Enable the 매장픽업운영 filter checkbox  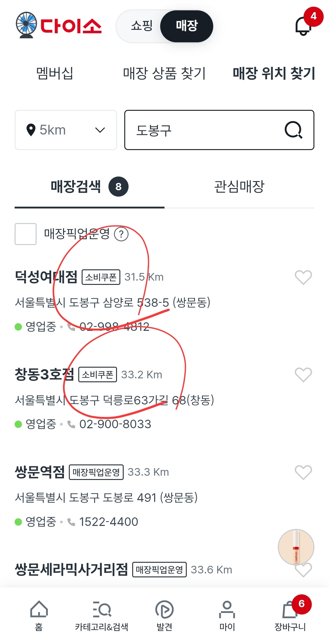tap(26, 234)
